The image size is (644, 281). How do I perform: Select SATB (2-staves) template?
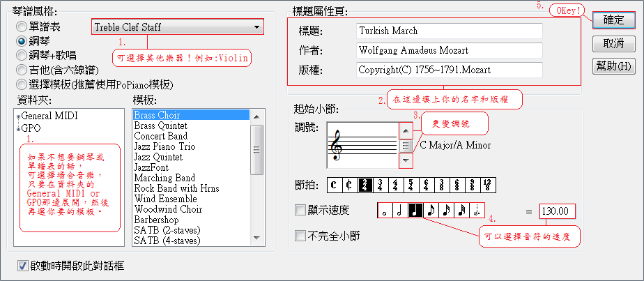(x=191, y=231)
